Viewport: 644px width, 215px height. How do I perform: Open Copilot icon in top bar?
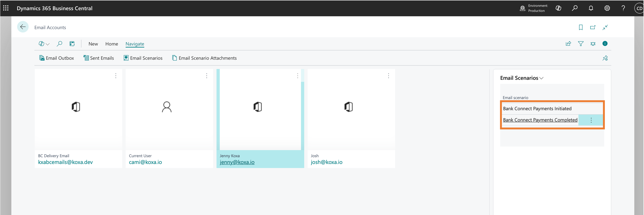tap(558, 8)
